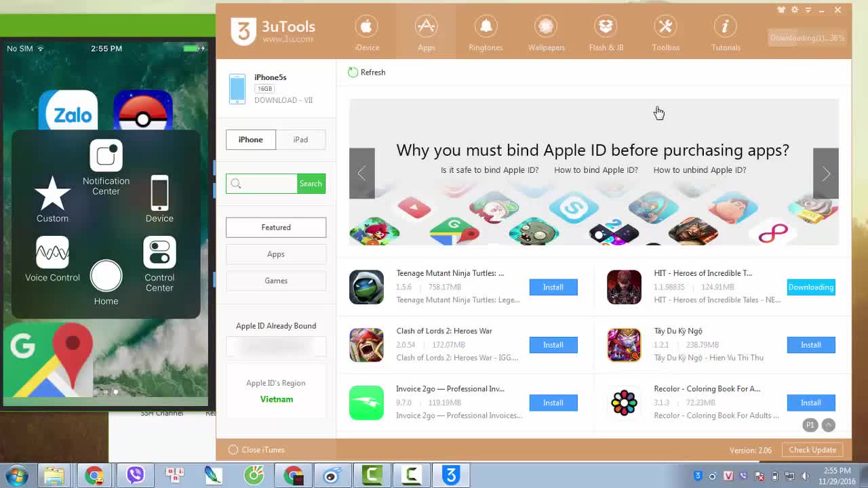Open 'How to unbind Apple ID?' link
This screenshot has width=868, height=488.
[x=700, y=170]
